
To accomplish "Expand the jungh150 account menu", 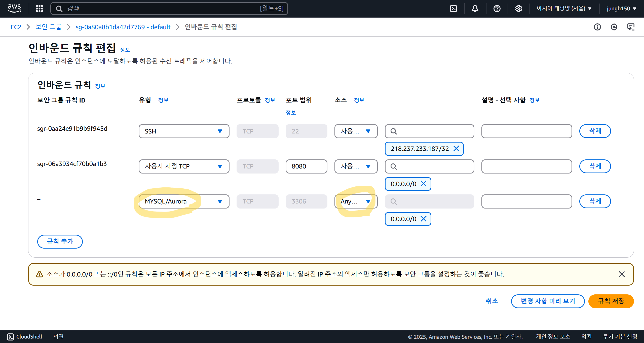I will coord(622,8).
